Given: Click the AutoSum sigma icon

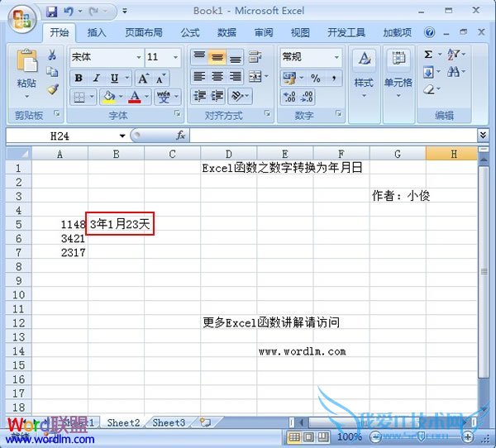Looking at the screenshot, I should pyautogui.click(x=428, y=55).
